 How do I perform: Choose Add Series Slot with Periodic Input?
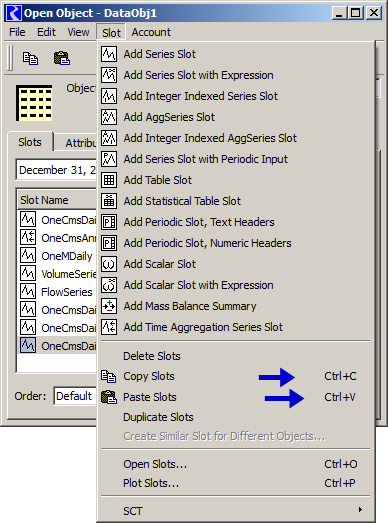tap(237, 159)
